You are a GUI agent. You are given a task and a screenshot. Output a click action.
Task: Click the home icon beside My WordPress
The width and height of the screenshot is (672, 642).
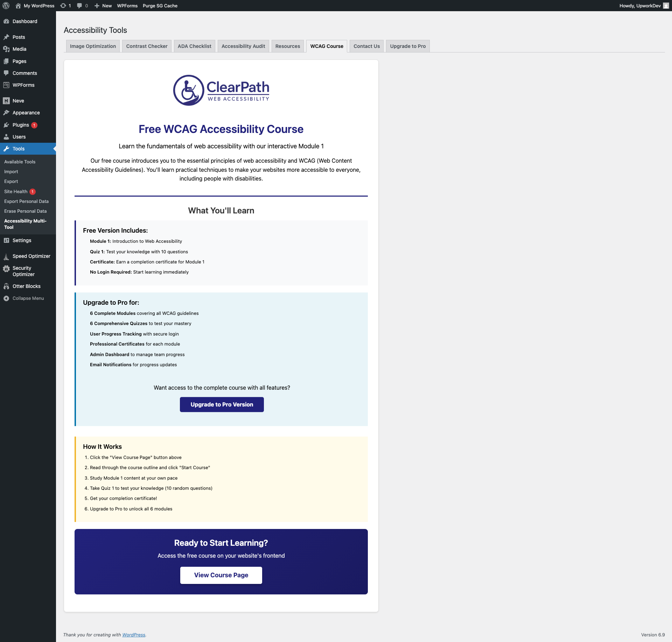point(18,6)
